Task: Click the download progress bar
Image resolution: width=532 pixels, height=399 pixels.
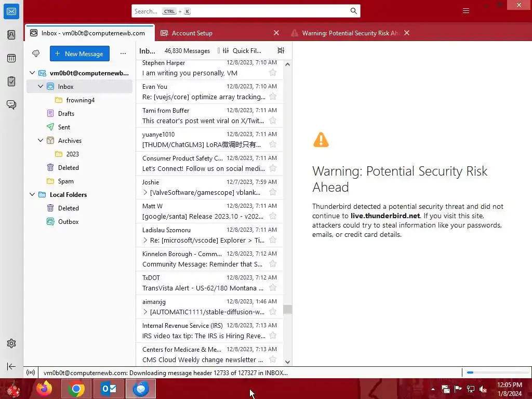Action: pyautogui.click(x=497, y=373)
